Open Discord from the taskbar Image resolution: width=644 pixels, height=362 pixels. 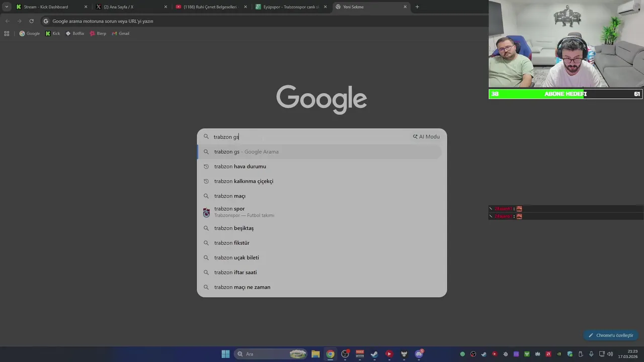coord(419,354)
